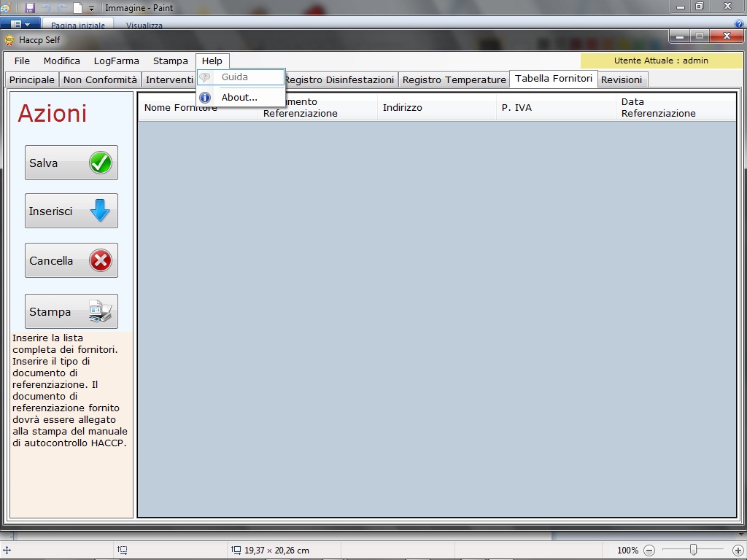Click the Stampa printer button in Azioni
The height and width of the screenshot is (560, 747).
click(x=71, y=311)
